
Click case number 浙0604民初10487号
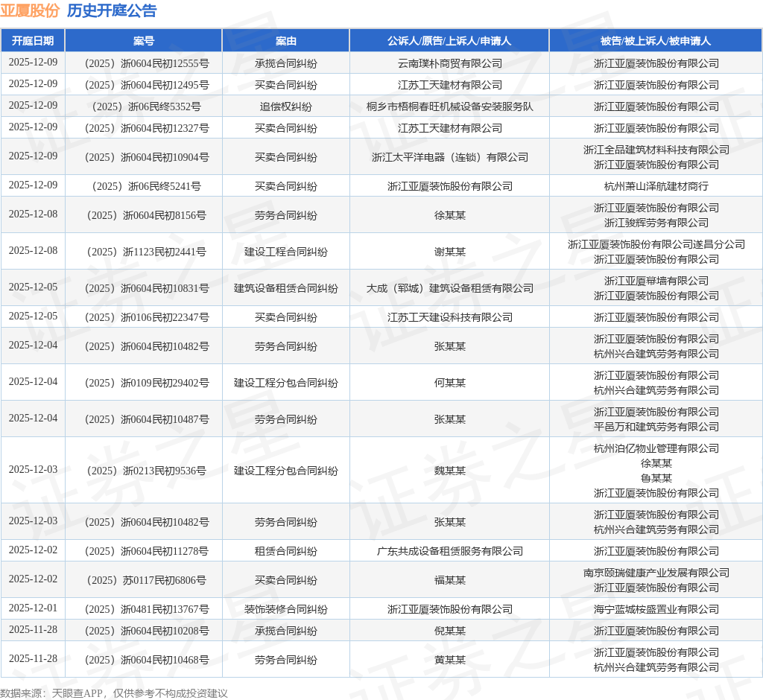[147, 419]
